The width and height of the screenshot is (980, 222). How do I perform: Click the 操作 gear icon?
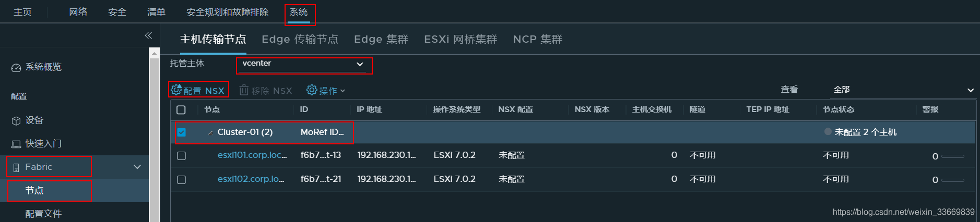pos(312,90)
